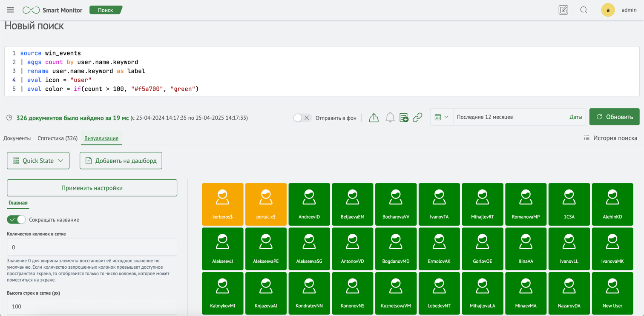
Task: Click Применить настройки button
Action: (x=92, y=188)
